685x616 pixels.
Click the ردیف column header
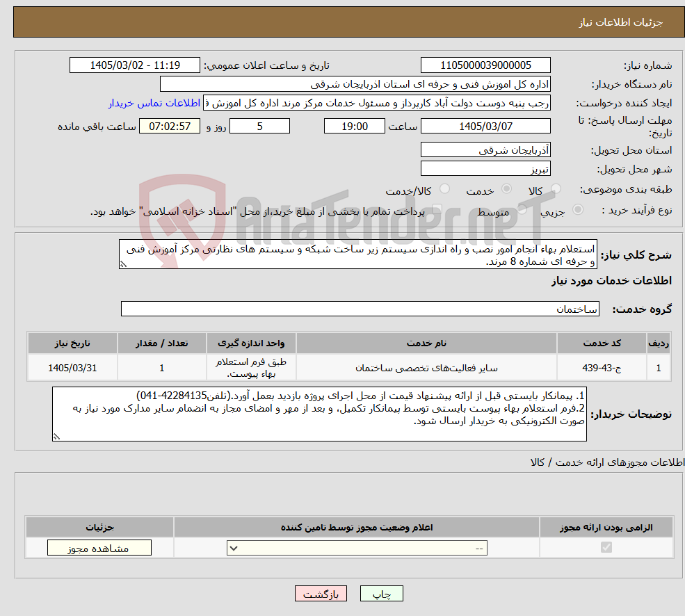(x=659, y=343)
